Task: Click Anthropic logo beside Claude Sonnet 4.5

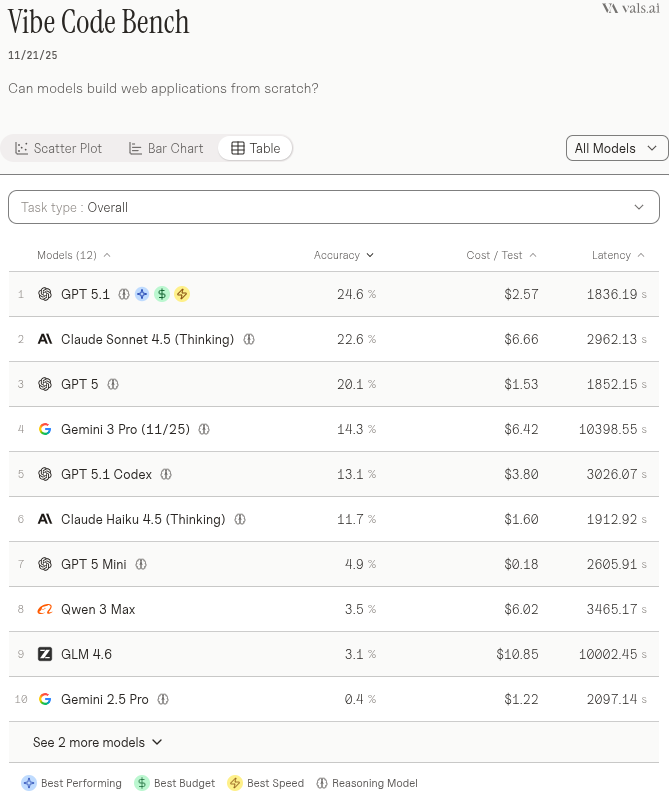Action: 45,339
